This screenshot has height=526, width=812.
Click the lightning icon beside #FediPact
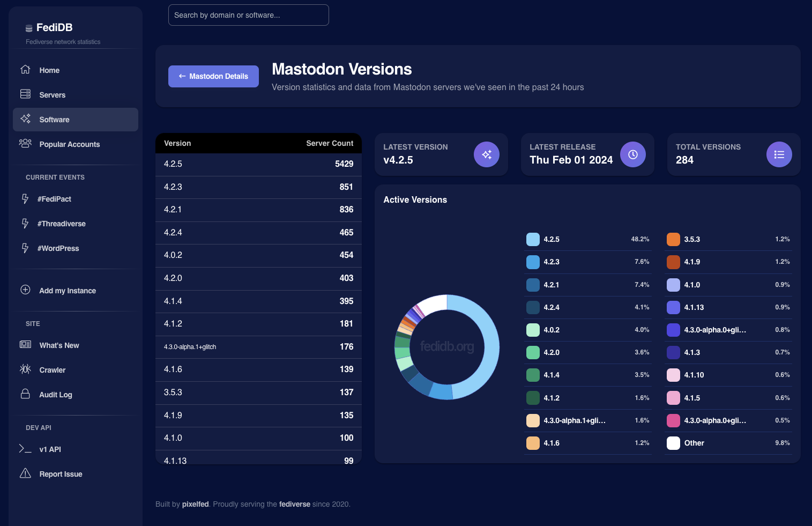25,199
